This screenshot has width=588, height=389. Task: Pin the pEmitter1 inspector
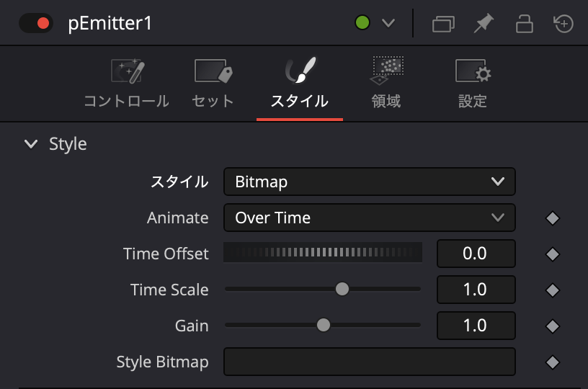tap(484, 23)
